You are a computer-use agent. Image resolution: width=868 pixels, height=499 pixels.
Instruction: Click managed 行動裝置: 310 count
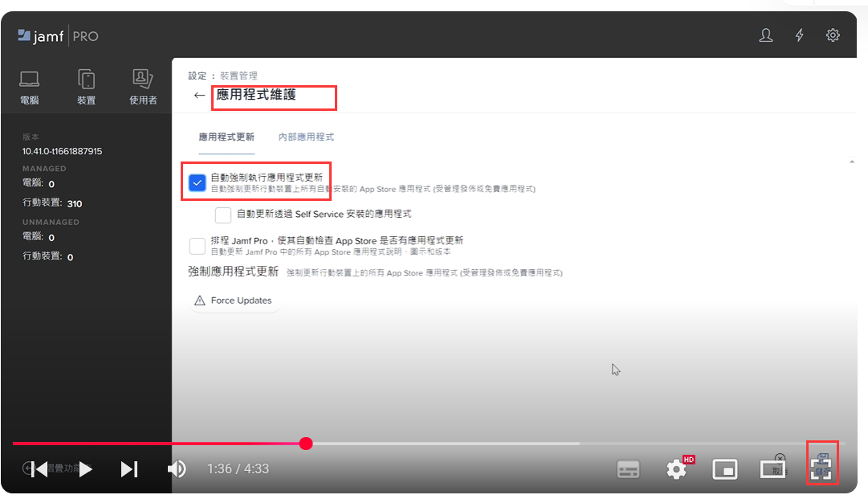click(x=52, y=203)
